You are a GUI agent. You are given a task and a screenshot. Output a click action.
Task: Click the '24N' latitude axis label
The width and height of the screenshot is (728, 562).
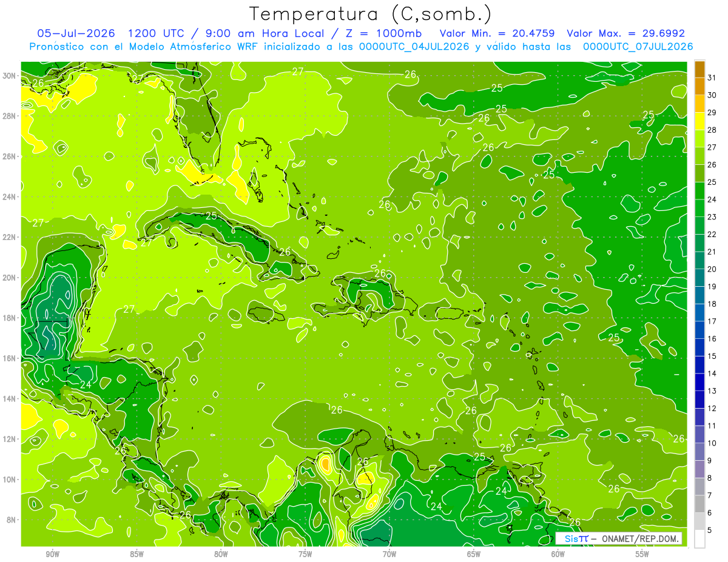(10, 196)
